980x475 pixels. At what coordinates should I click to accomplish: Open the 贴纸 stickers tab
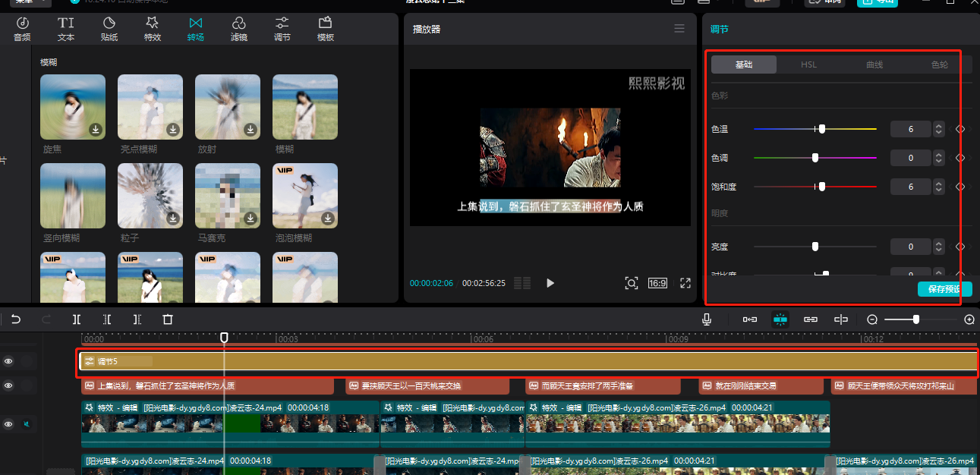pos(109,29)
